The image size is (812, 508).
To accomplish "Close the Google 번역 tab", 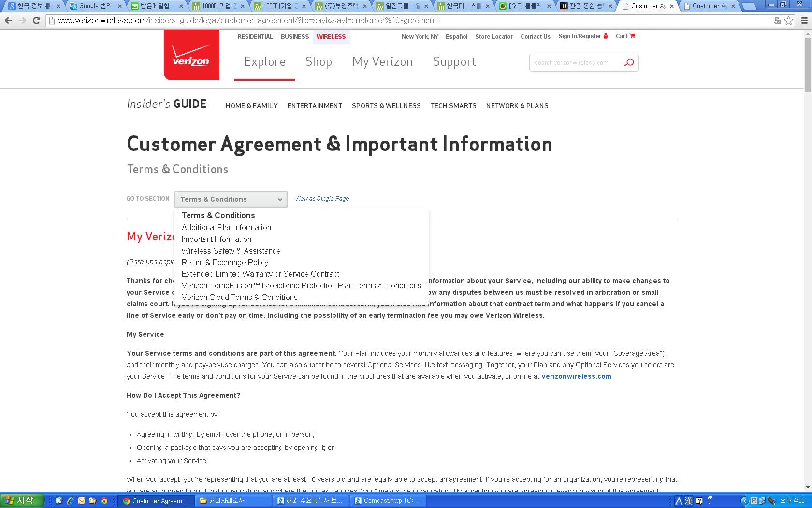I will [120, 6].
